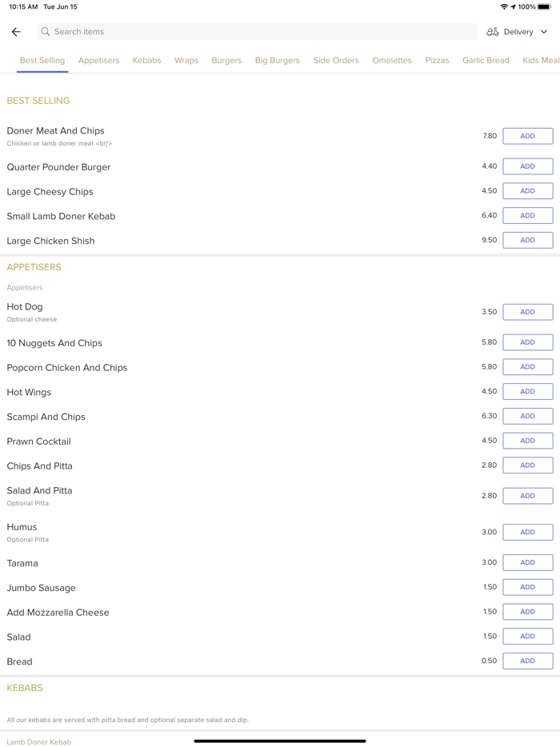Switch to the Kebabs tab
The image size is (560, 747).
click(x=146, y=61)
